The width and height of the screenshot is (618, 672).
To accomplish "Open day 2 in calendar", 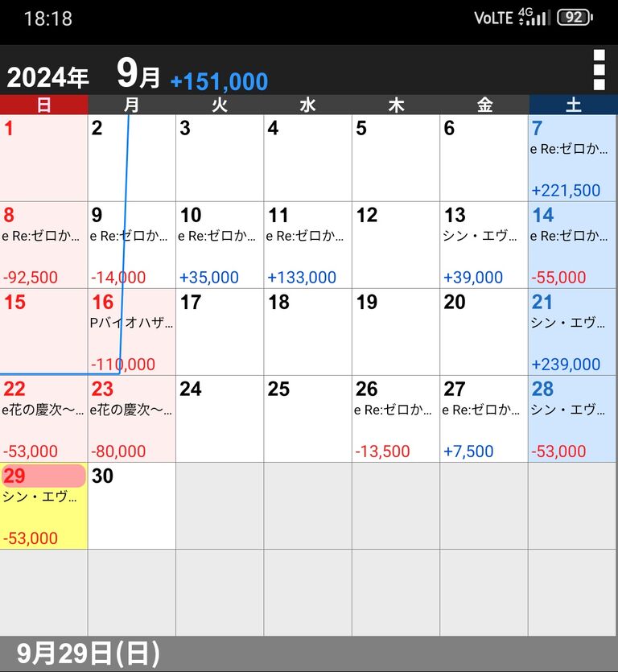I will [x=132, y=158].
